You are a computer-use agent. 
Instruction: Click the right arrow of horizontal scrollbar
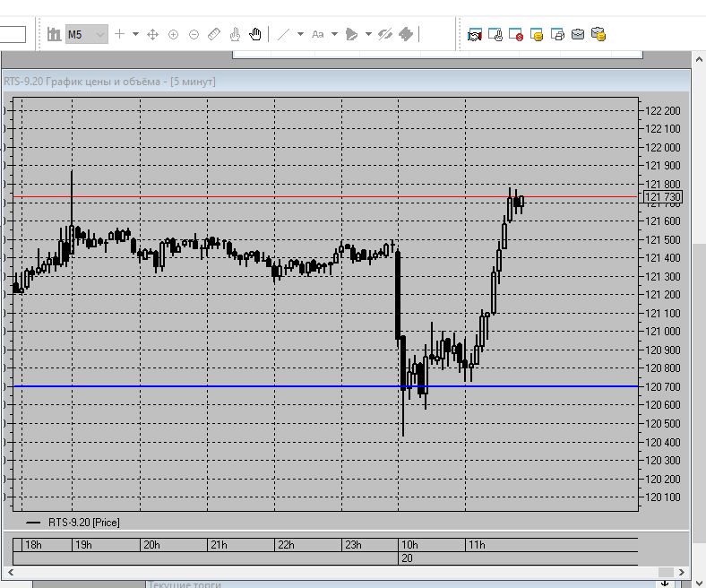(x=682, y=572)
